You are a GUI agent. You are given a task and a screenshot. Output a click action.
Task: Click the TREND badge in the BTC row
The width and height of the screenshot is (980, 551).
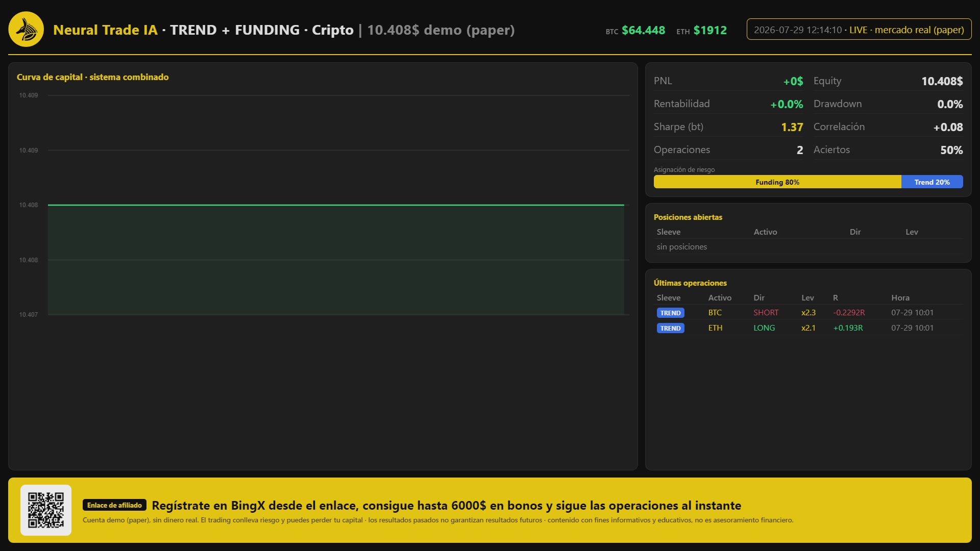click(x=670, y=313)
